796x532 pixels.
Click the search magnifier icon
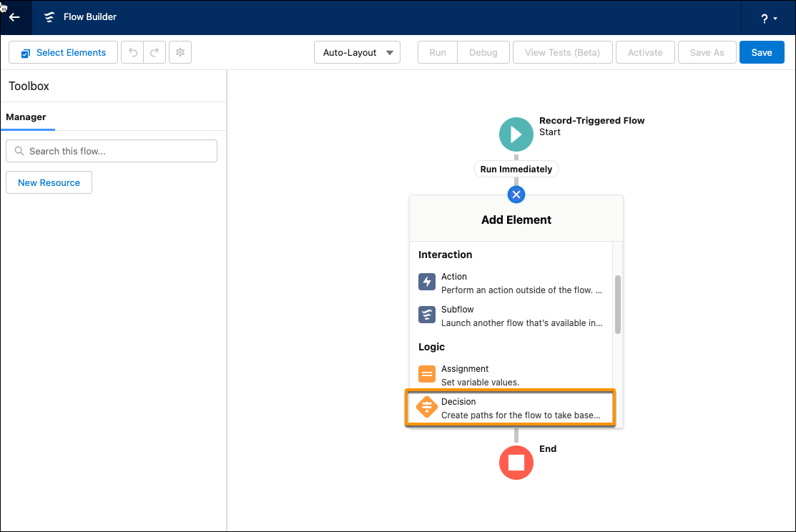coord(19,151)
